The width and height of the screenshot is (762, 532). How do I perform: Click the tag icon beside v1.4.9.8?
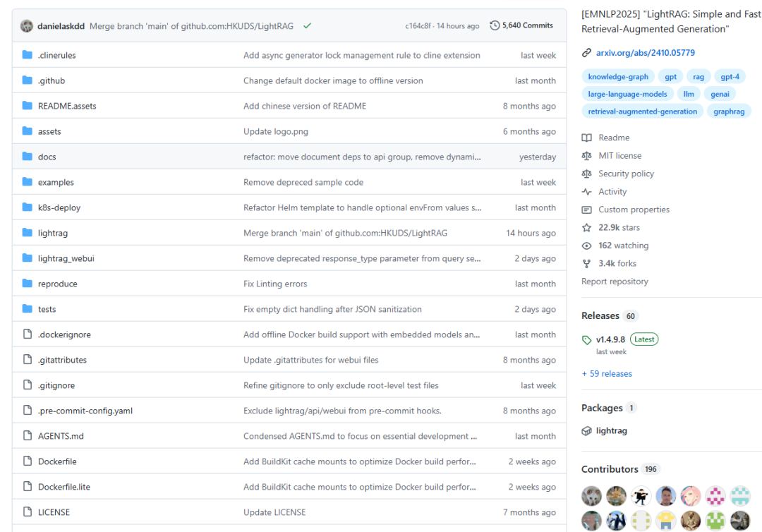(586, 339)
